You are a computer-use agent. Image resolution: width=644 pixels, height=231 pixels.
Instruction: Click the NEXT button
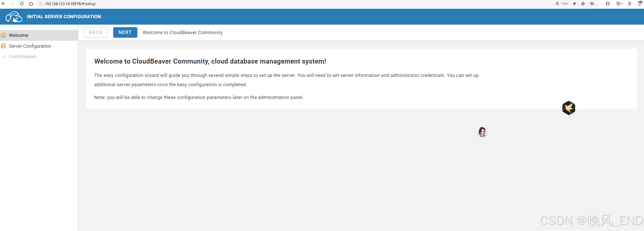pyautogui.click(x=125, y=32)
